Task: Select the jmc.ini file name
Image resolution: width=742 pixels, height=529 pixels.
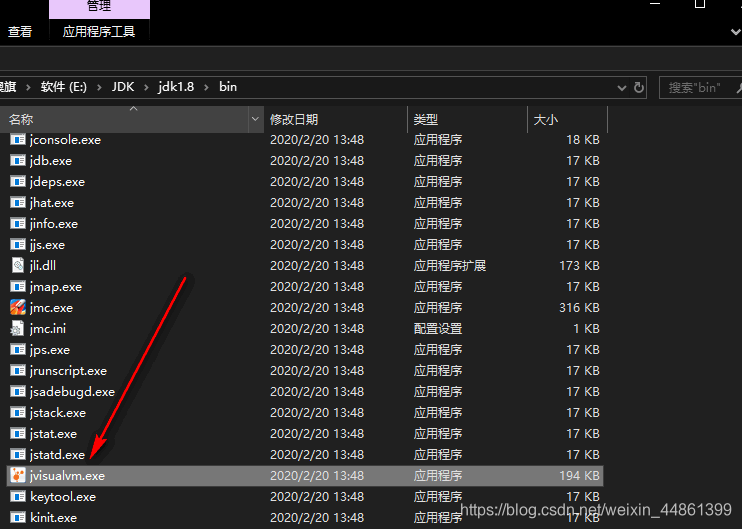Action: coord(48,329)
